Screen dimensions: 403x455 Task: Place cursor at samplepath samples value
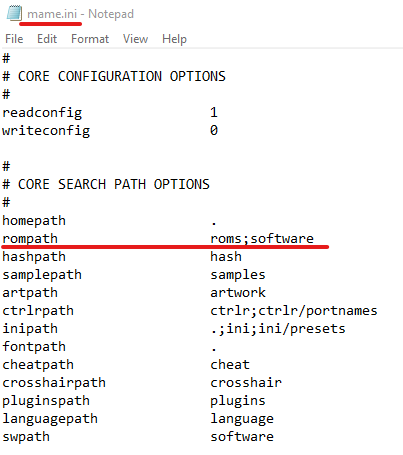tap(238, 275)
